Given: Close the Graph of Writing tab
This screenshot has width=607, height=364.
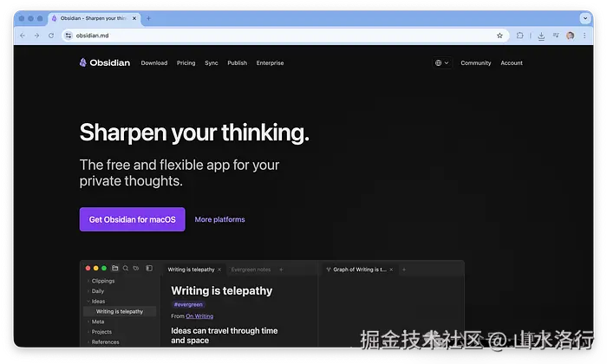Looking at the screenshot, I should point(391,270).
